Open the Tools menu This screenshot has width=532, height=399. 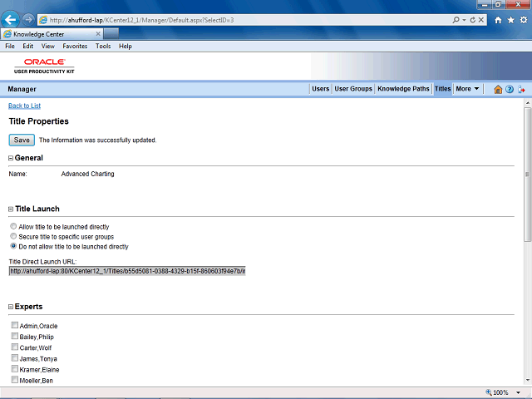103,47
